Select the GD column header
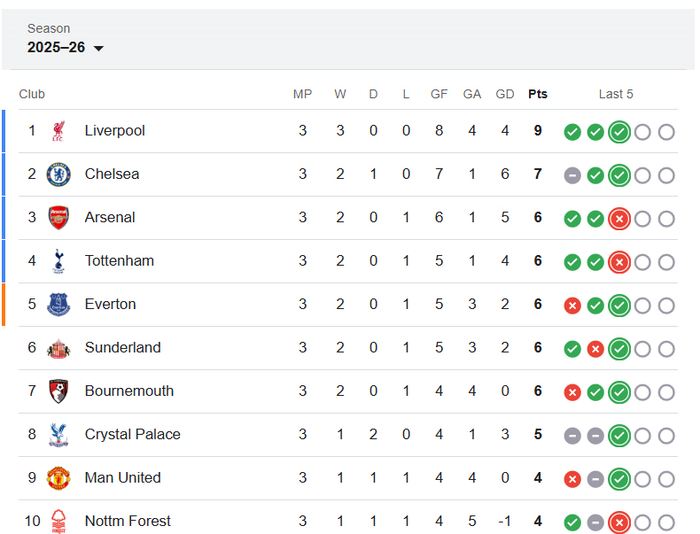Viewport: 700px width, 534px height. pyautogui.click(x=505, y=94)
